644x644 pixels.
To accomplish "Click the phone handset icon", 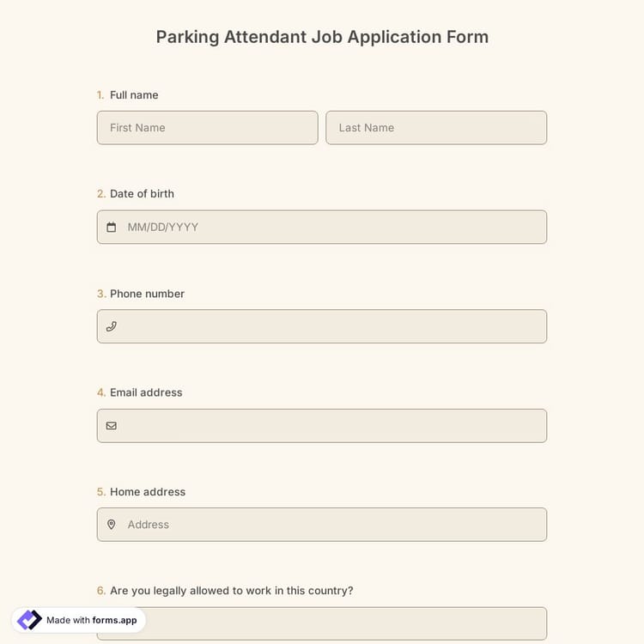I will coord(111,326).
